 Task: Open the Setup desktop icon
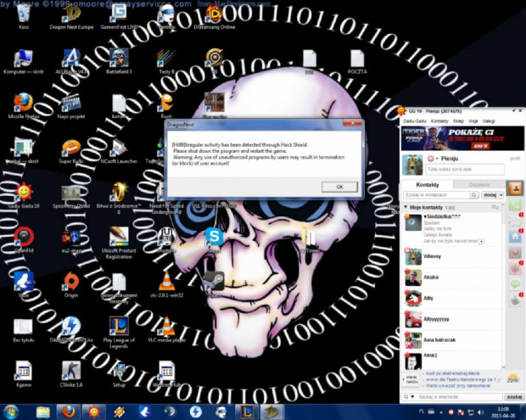119,373
